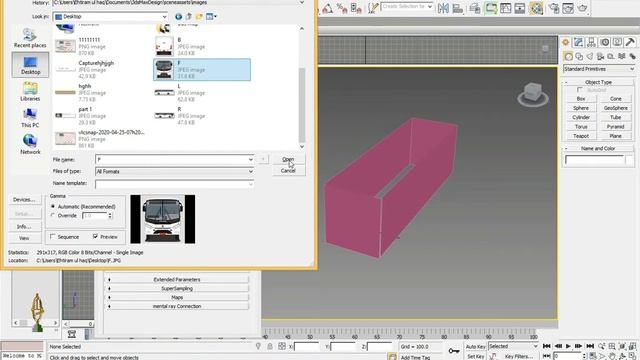Toggle Set Key mode
The image size is (640, 360).
[476, 356]
